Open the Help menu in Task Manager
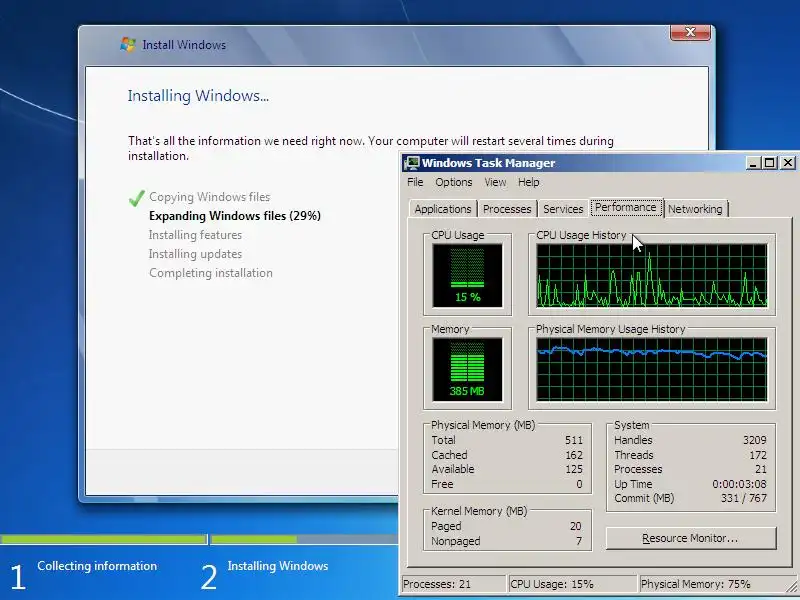This screenshot has height=600, width=800. click(528, 182)
